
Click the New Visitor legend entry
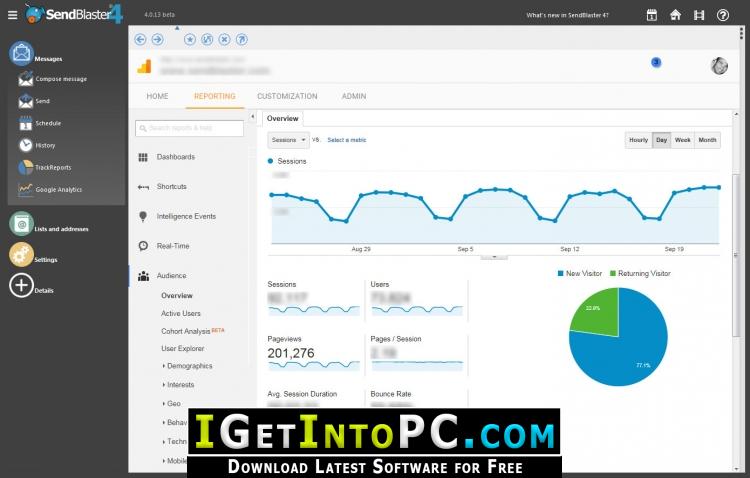(x=579, y=274)
